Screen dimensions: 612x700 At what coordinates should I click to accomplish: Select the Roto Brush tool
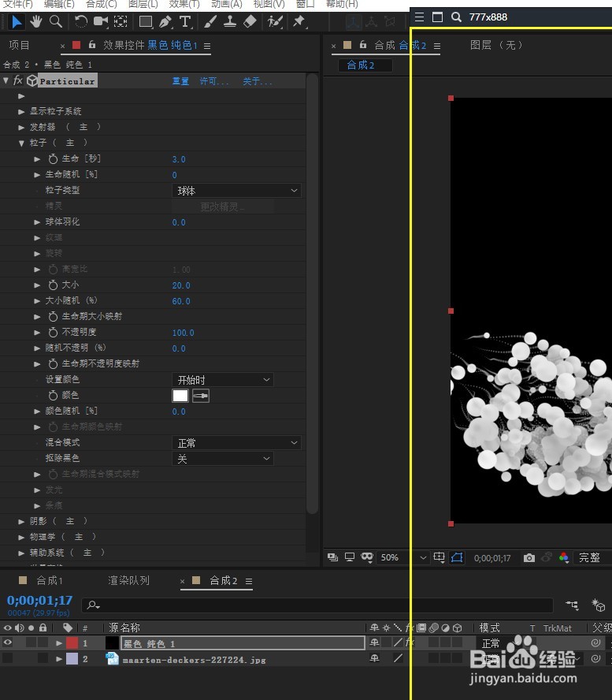(x=275, y=21)
